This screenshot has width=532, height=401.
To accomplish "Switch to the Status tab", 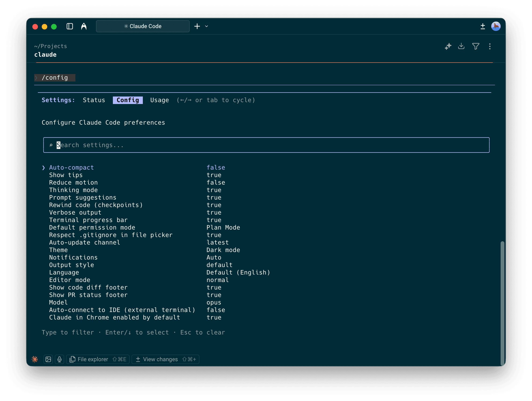I will pos(94,100).
